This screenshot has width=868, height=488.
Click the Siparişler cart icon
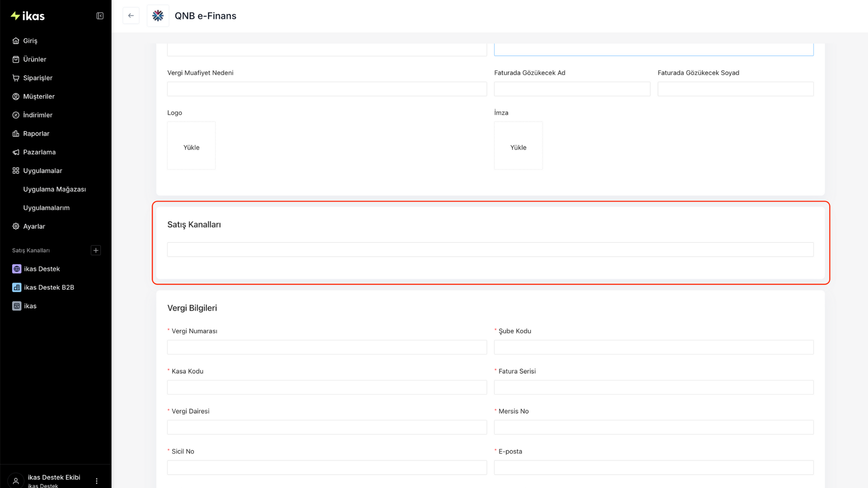16,78
